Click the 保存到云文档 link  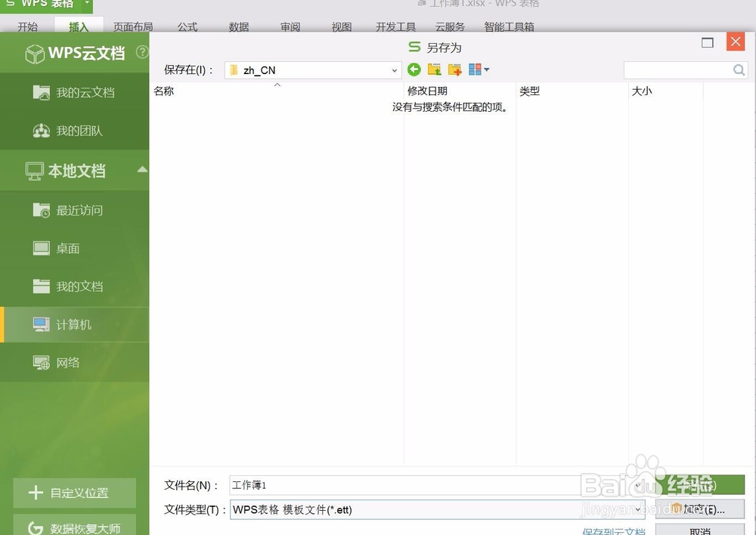pos(613,531)
